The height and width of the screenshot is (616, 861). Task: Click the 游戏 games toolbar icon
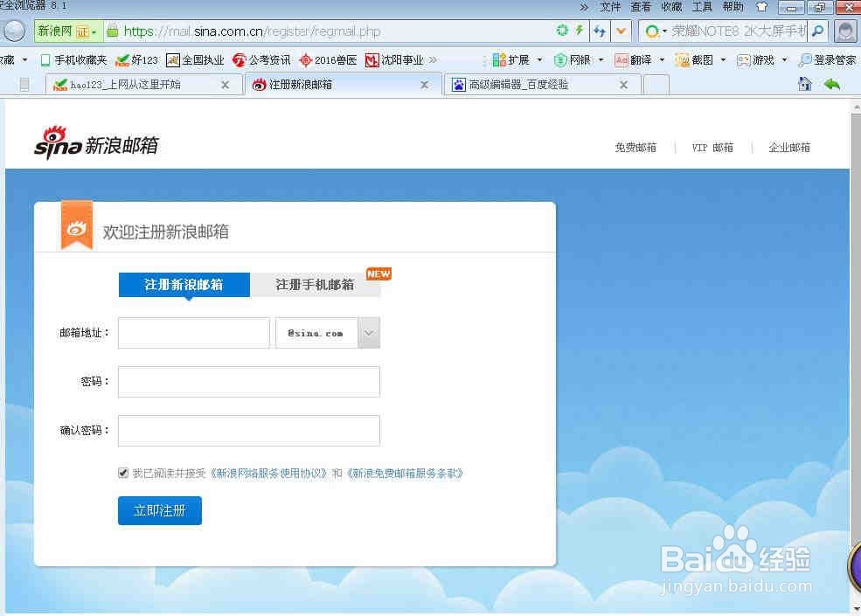(x=755, y=59)
